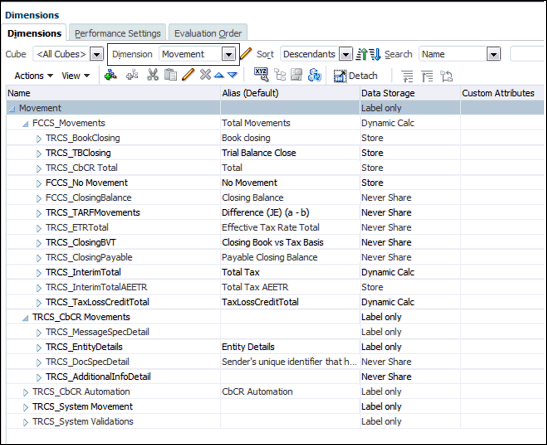
Task: Click the second outline icon after Detach
Action: click(427, 76)
